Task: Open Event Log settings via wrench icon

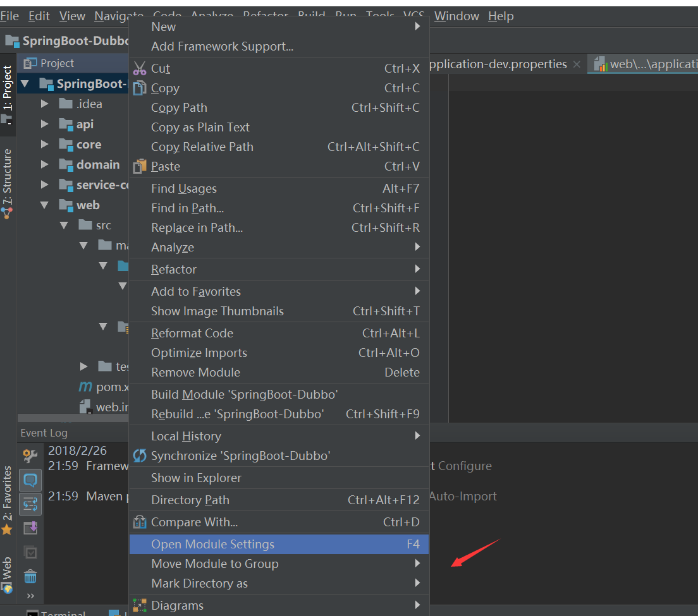Action: (x=30, y=454)
